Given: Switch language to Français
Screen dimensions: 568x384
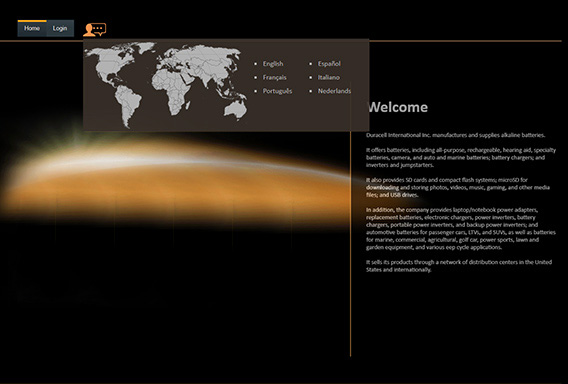Looking at the screenshot, I should click(x=275, y=78).
